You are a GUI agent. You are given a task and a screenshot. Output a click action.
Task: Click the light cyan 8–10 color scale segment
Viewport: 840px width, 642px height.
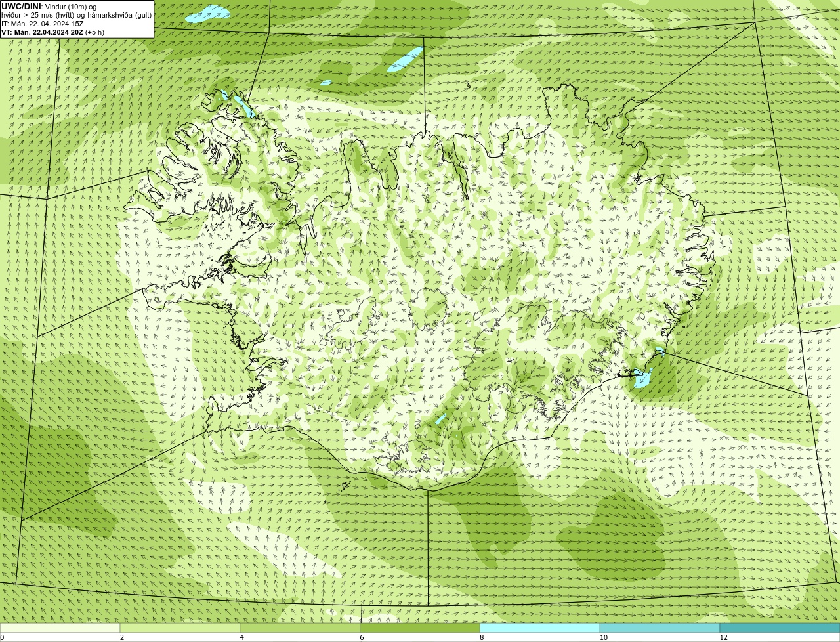(x=540, y=628)
